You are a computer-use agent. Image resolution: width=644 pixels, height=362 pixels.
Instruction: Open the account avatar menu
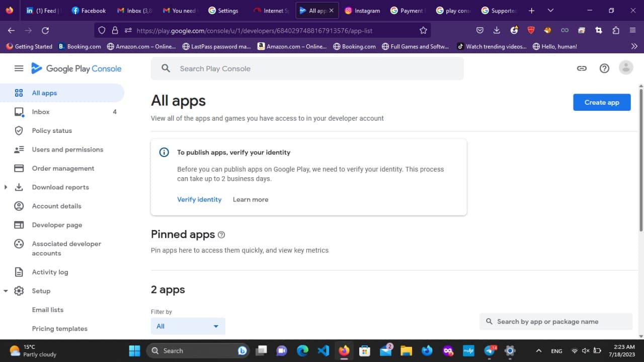click(626, 68)
